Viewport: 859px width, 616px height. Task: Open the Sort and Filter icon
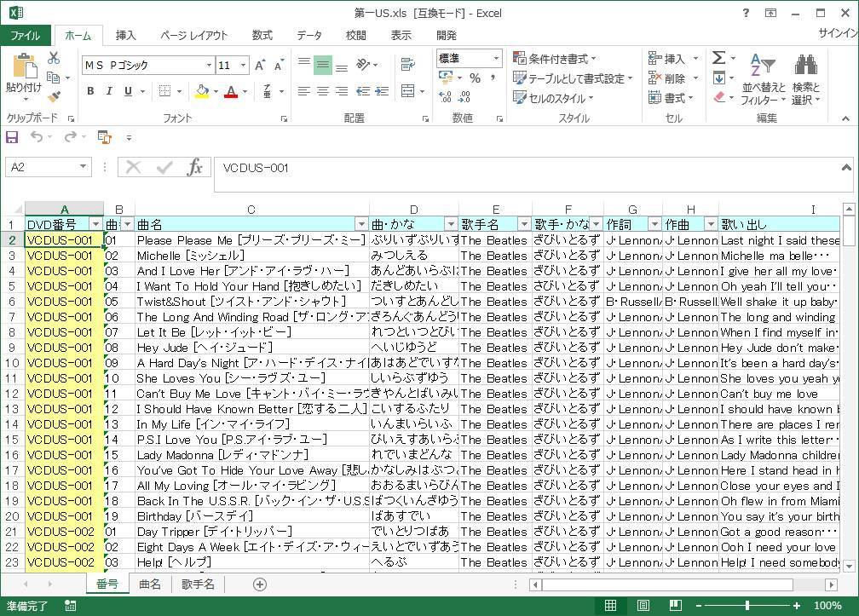[x=762, y=68]
